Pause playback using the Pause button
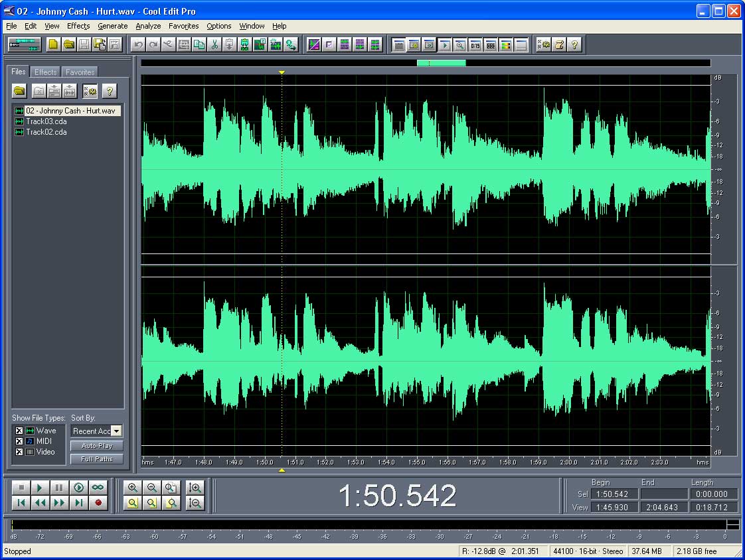 59,487
